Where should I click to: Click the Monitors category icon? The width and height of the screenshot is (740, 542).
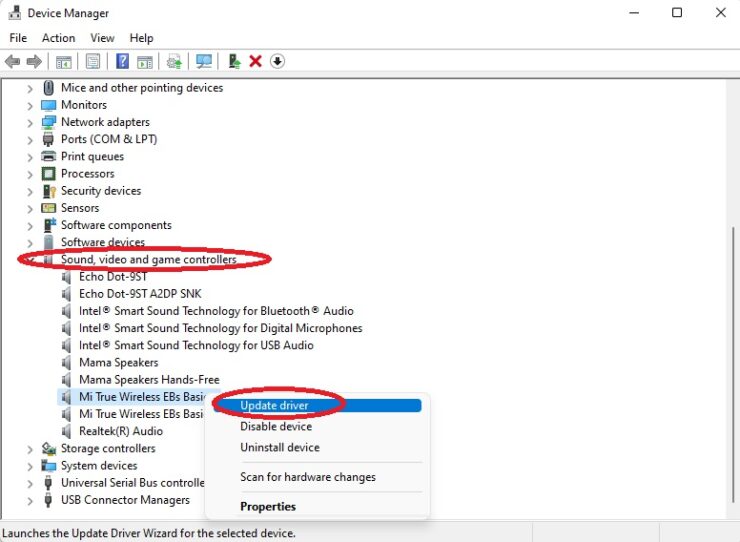point(49,105)
